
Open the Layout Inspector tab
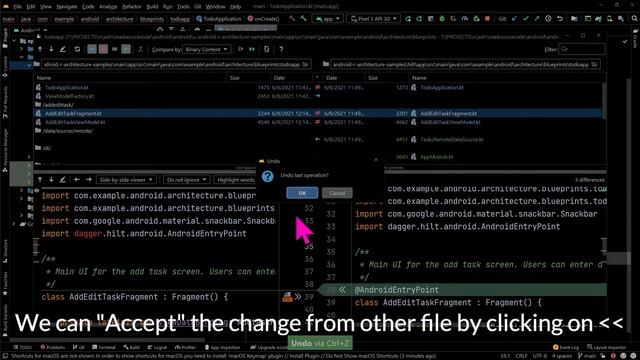click(x=607, y=347)
